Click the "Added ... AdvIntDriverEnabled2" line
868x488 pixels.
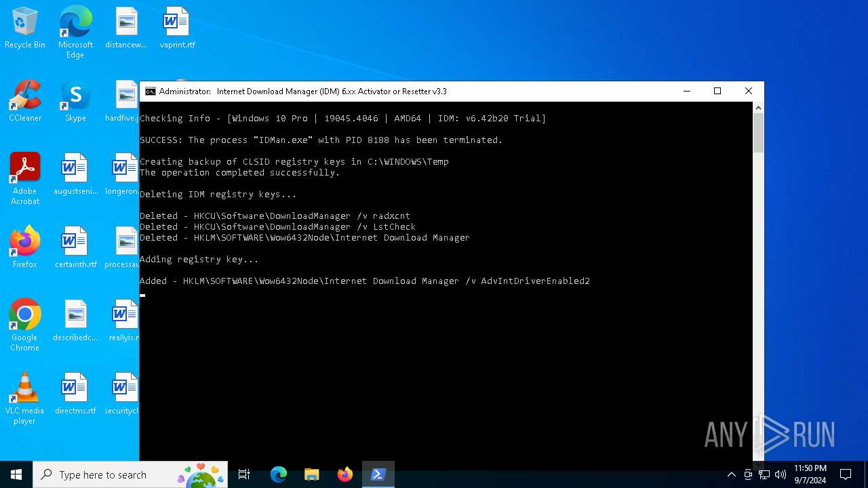[365, 281]
